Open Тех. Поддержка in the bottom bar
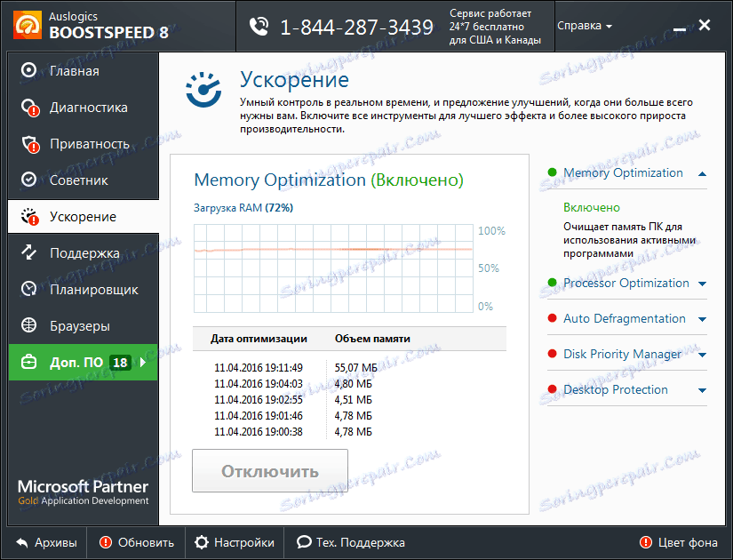The height and width of the screenshot is (560, 733). click(351, 543)
